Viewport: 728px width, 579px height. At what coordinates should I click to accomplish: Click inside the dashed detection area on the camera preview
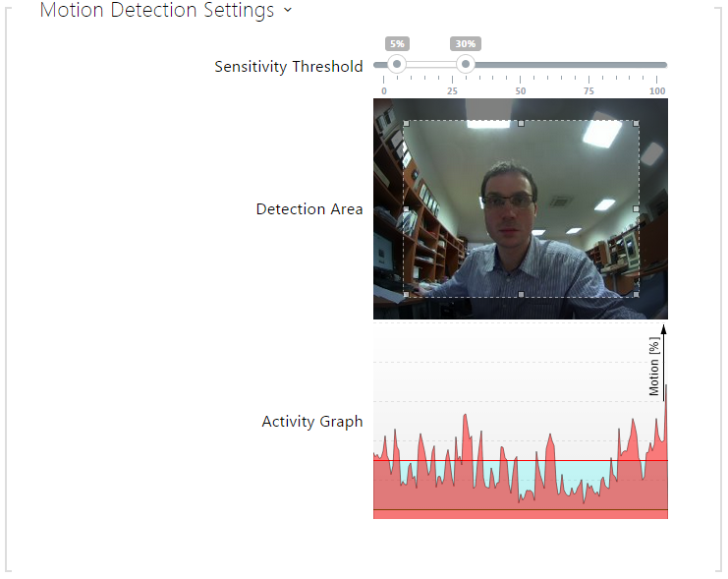point(521,209)
